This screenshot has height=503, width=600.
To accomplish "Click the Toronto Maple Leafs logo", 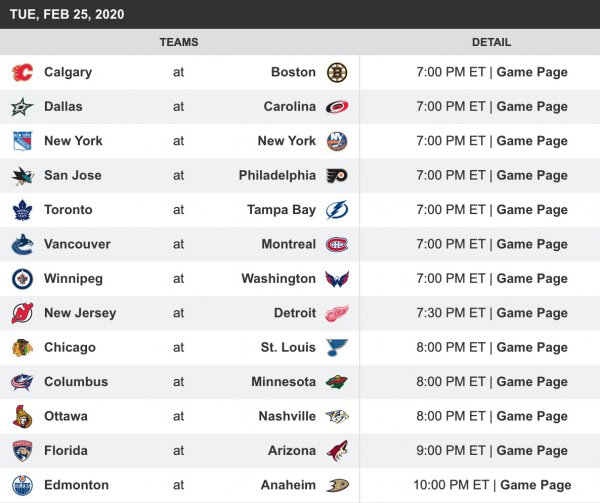I will click(22, 210).
